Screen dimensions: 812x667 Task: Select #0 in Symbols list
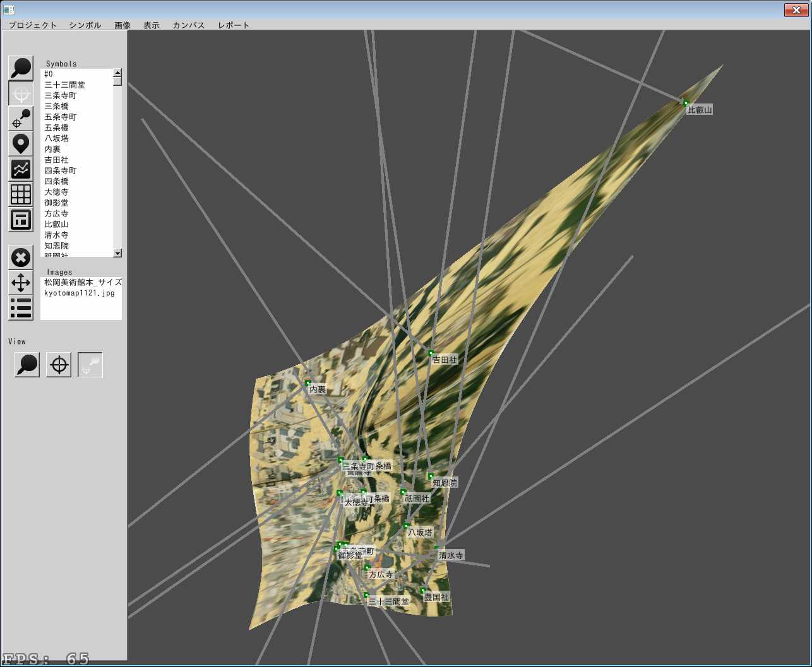click(76, 74)
